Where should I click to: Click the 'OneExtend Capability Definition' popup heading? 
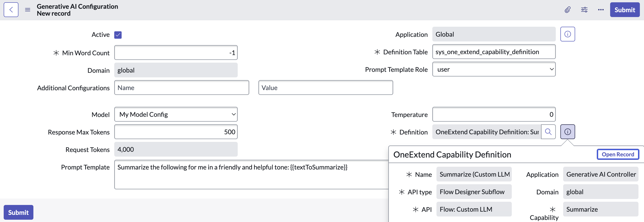tap(452, 154)
